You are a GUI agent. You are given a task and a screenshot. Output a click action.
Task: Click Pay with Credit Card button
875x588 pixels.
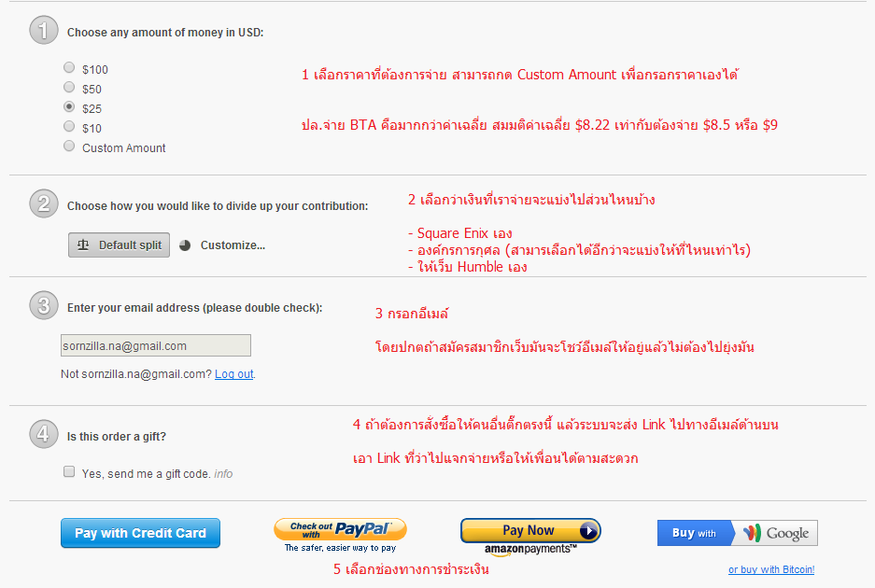point(140,533)
